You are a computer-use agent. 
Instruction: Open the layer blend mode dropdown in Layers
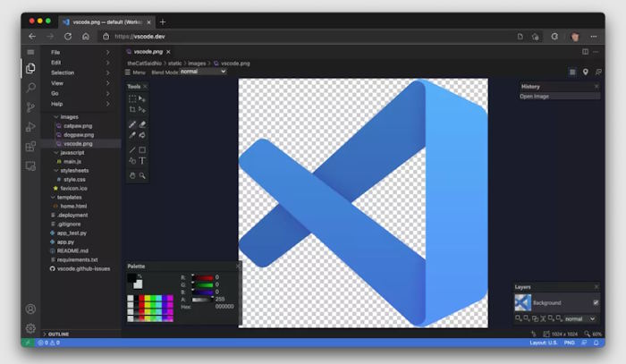pyautogui.click(x=580, y=318)
